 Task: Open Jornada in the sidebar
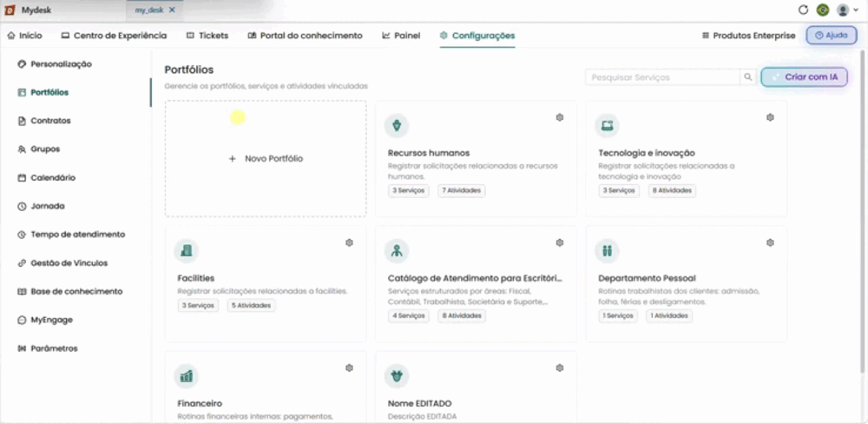click(41, 206)
